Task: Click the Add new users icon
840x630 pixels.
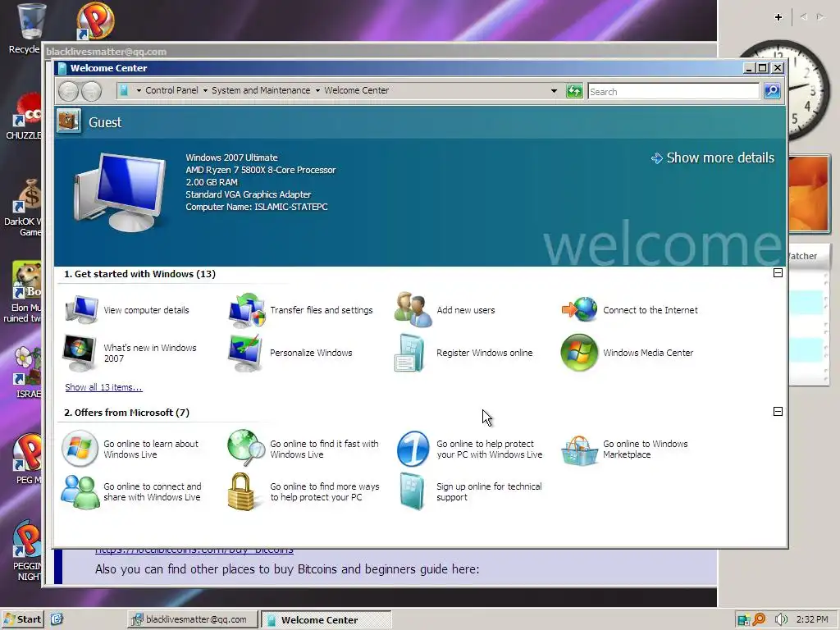Action: point(413,309)
